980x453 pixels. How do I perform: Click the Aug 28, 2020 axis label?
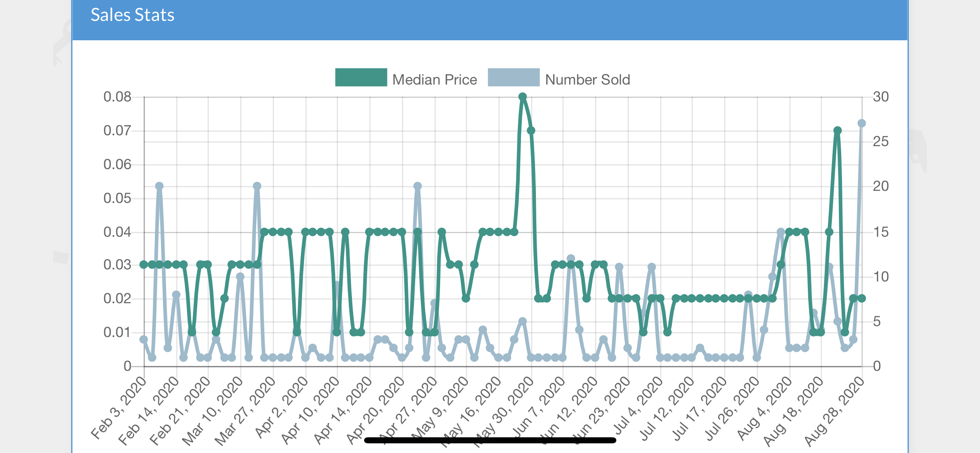click(x=834, y=412)
